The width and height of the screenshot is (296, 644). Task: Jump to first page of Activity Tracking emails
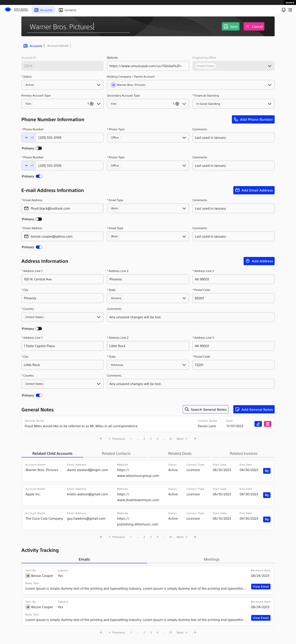101,632
